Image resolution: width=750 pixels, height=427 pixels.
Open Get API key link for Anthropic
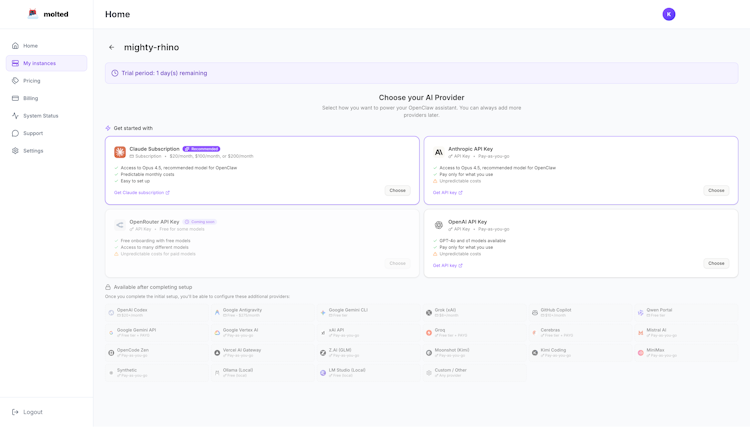pos(447,193)
